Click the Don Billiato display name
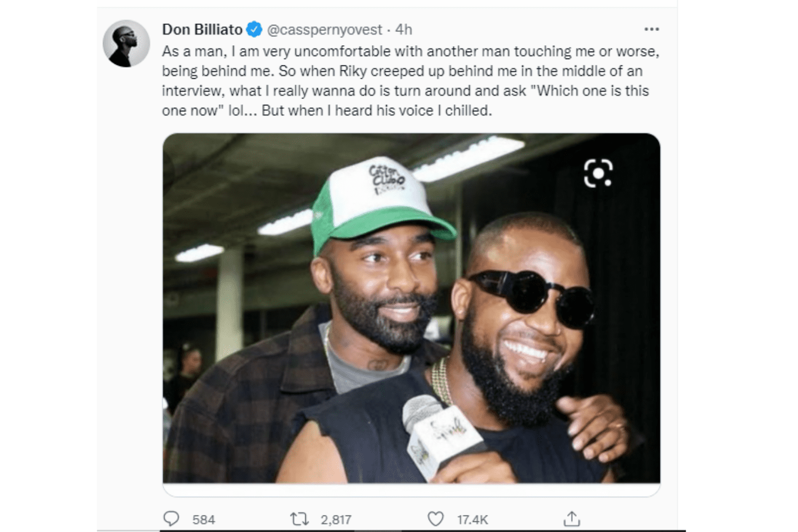Screen dimensions: 798x532 click(x=202, y=29)
